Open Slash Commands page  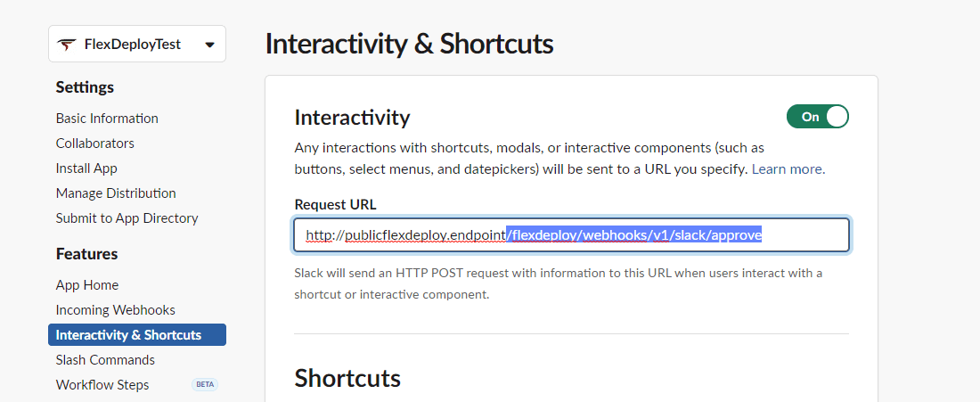105,360
